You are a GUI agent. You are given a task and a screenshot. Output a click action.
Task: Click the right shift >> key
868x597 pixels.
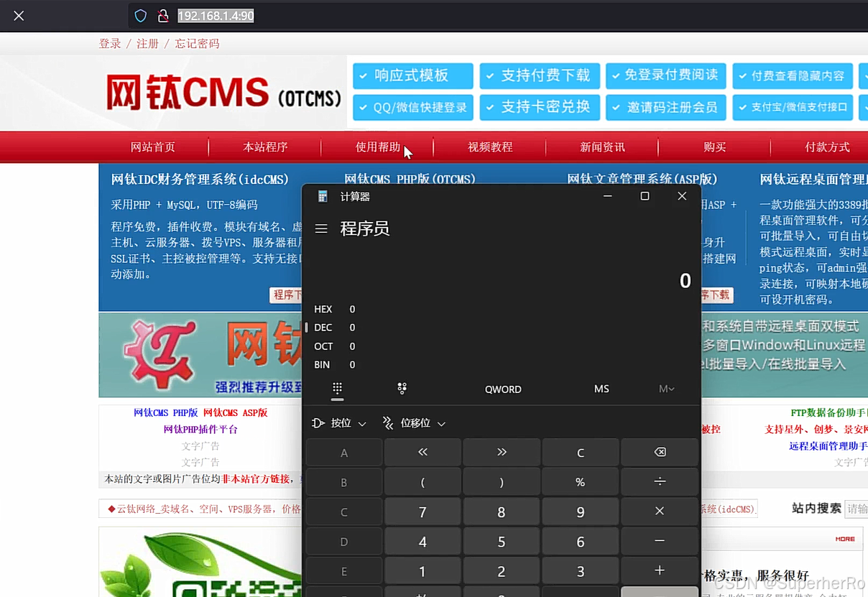pos(502,452)
